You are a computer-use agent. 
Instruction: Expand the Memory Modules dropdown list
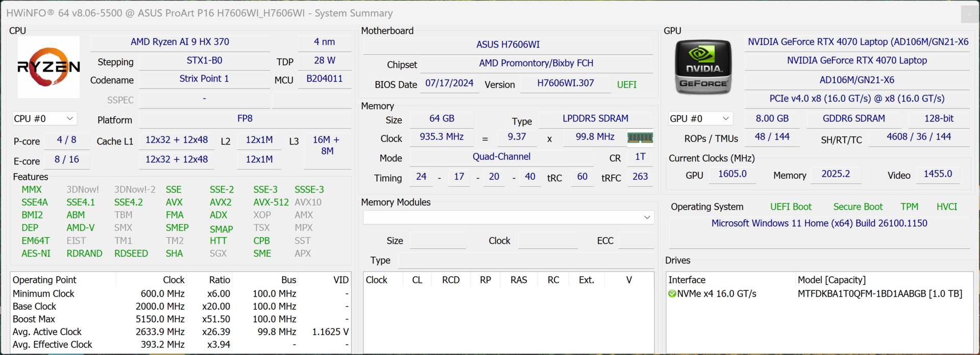coord(647,218)
